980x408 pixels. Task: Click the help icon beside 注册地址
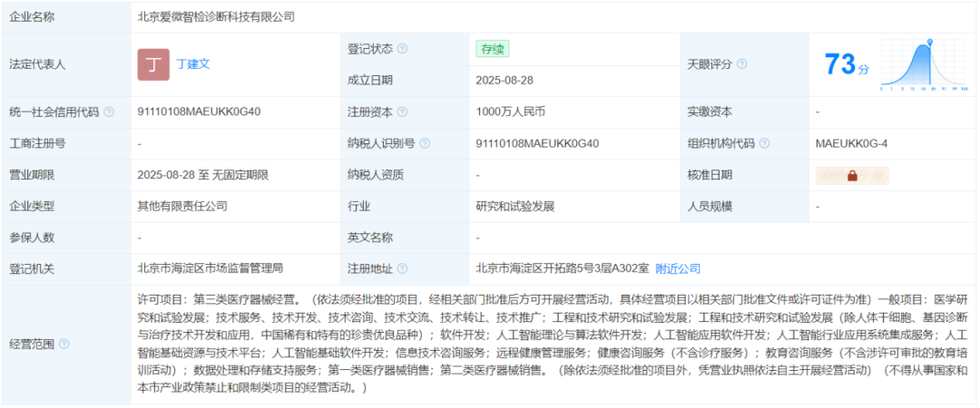(x=403, y=269)
